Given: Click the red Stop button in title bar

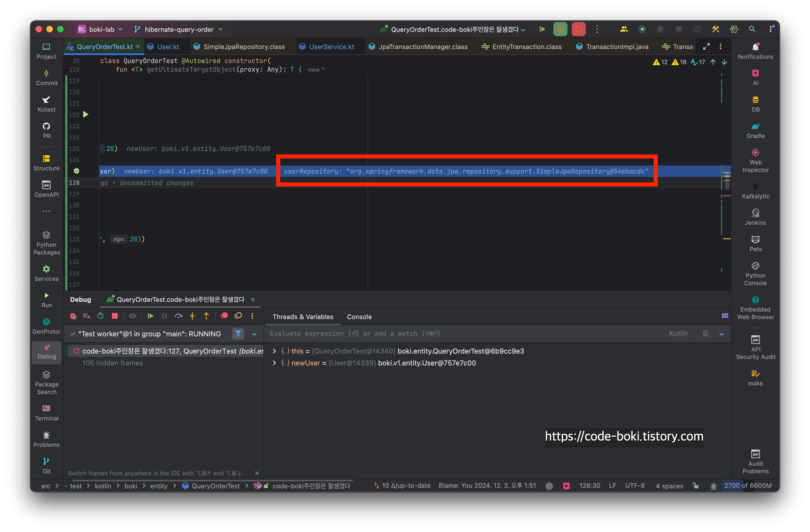Looking at the screenshot, I should tap(578, 29).
